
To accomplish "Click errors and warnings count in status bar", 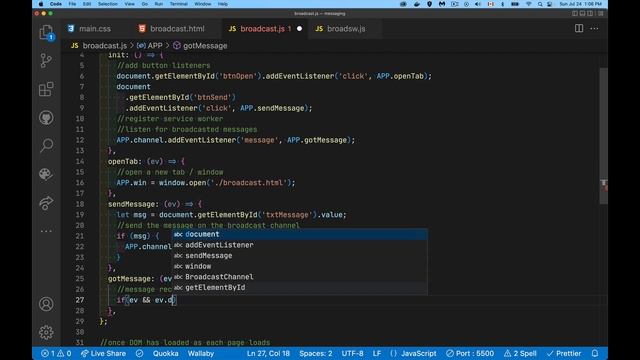I will [x=56, y=353].
